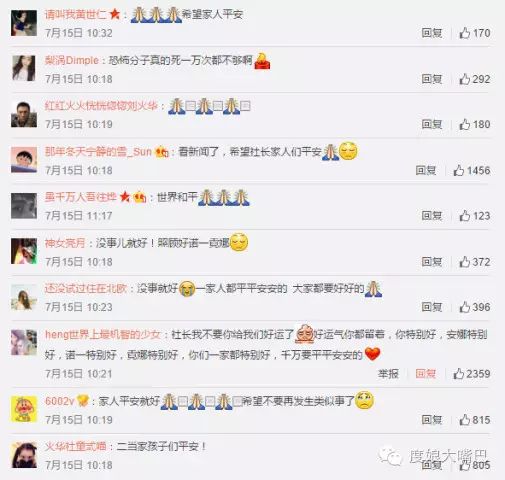Screen dimensions: 505x480
Task: Open avatar of the first commenter
Action: pyautogui.click(x=24, y=23)
